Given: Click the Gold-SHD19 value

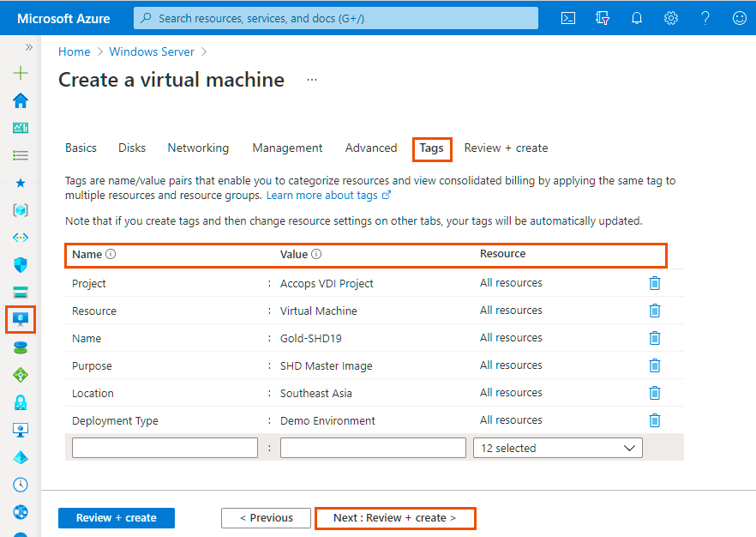Looking at the screenshot, I should 311,339.
